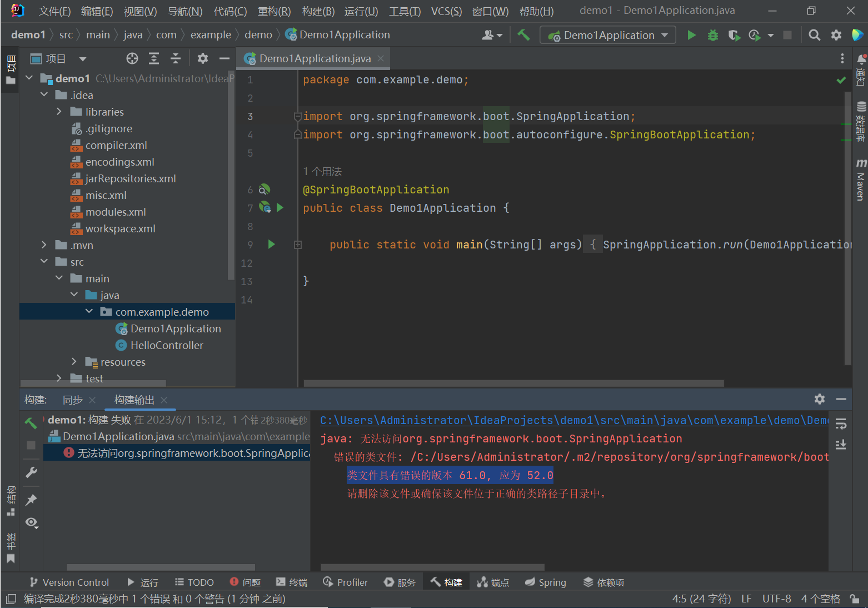Click the editor horizontal scrollbar

point(513,383)
